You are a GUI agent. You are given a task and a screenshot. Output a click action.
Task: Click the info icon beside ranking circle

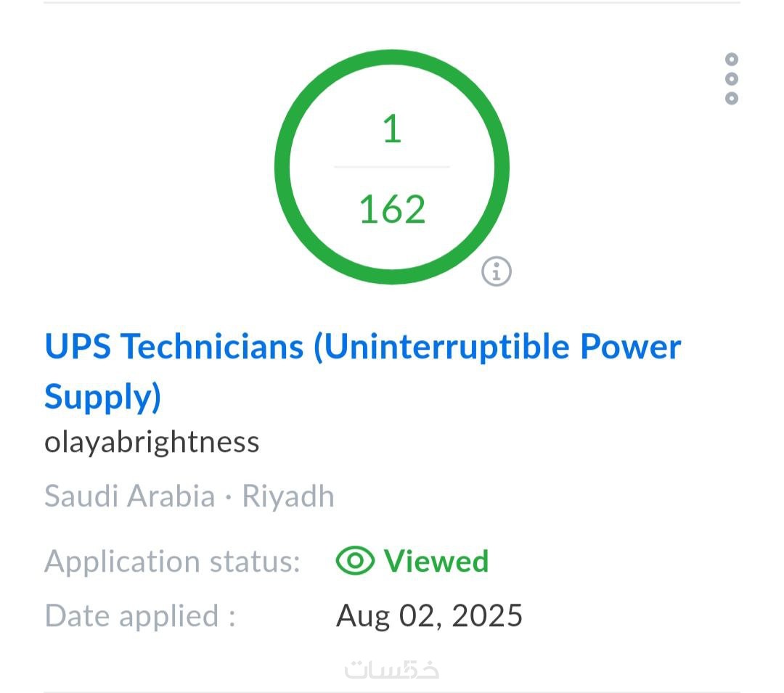[x=497, y=271]
